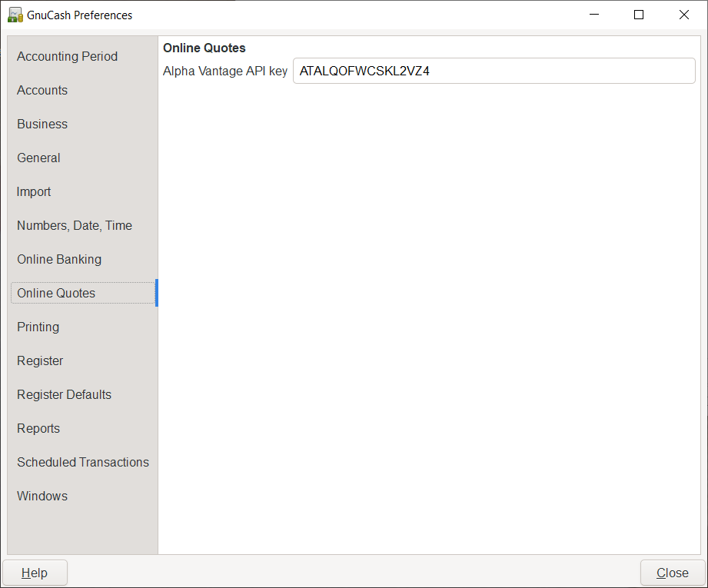Click the Close button at bottom right

pyautogui.click(x=672, y=573)
